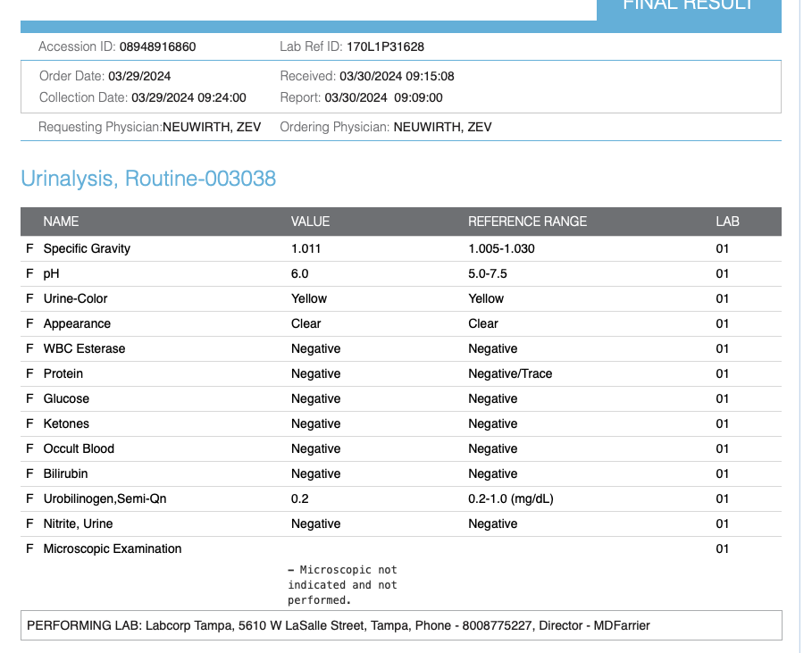Viewport: 812px width, 653px height.
Task: Click the Received date and time
Action: point(397,76)
